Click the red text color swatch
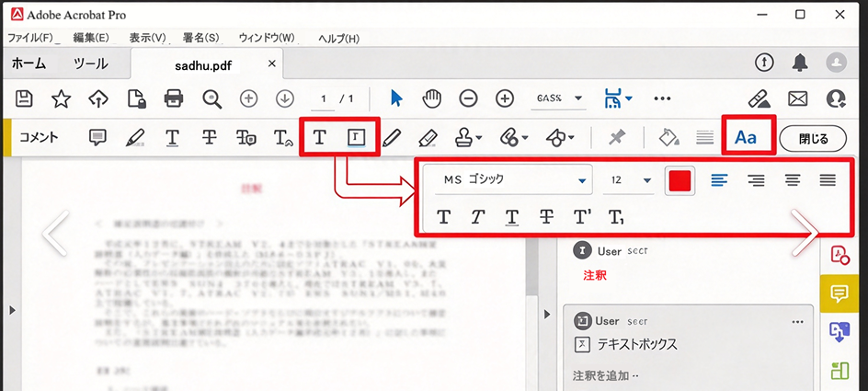 tap(680, 181)
